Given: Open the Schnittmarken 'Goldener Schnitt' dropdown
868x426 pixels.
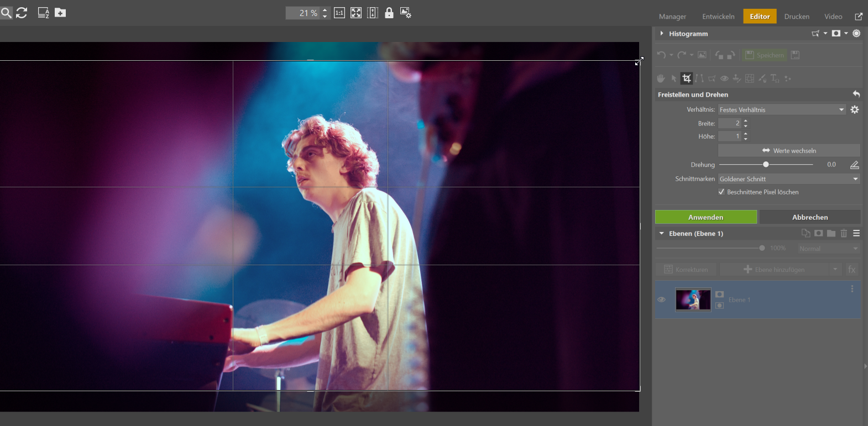Looking at the screenshot, I should click(x=788, y=179).
